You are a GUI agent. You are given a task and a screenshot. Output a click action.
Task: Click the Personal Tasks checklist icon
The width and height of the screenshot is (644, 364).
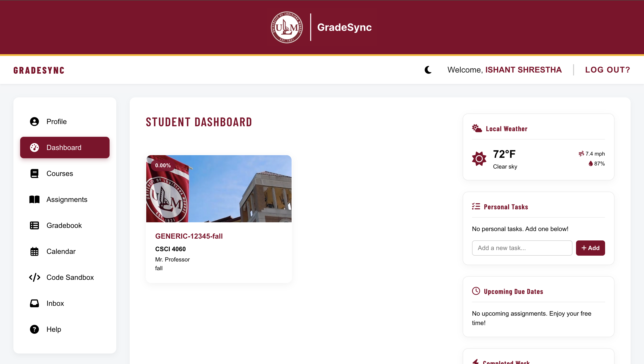tap(476, 207)
